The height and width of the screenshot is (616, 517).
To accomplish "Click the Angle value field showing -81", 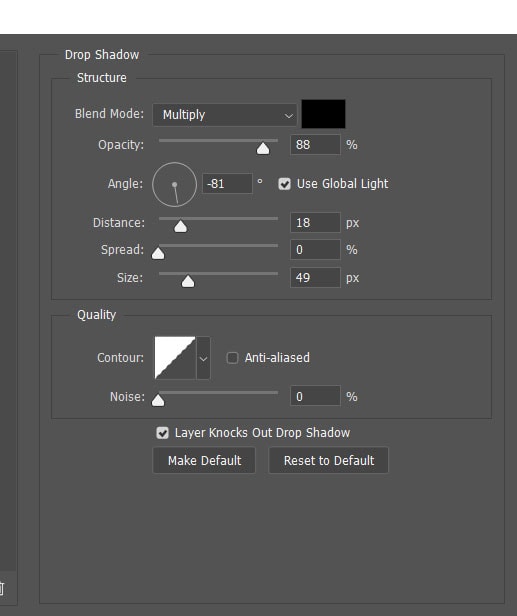I will (x=227, y=183).
